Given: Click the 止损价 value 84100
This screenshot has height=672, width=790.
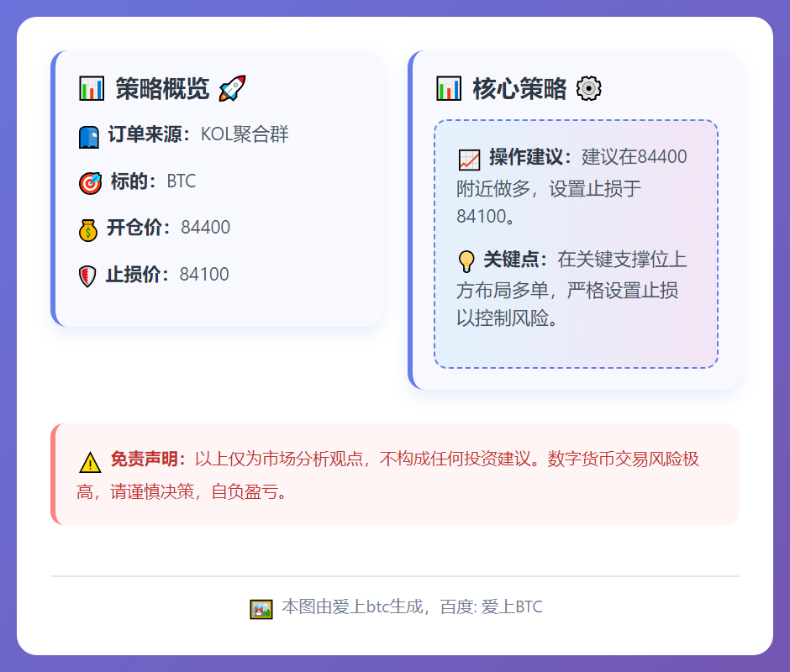Looking at the screenshot, I should 204,274.
